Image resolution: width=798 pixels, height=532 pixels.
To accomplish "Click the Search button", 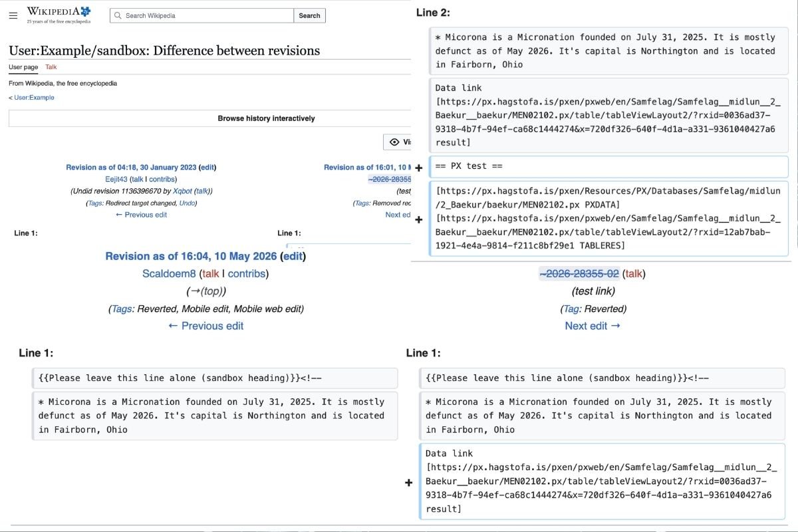I will coord(309,15).
